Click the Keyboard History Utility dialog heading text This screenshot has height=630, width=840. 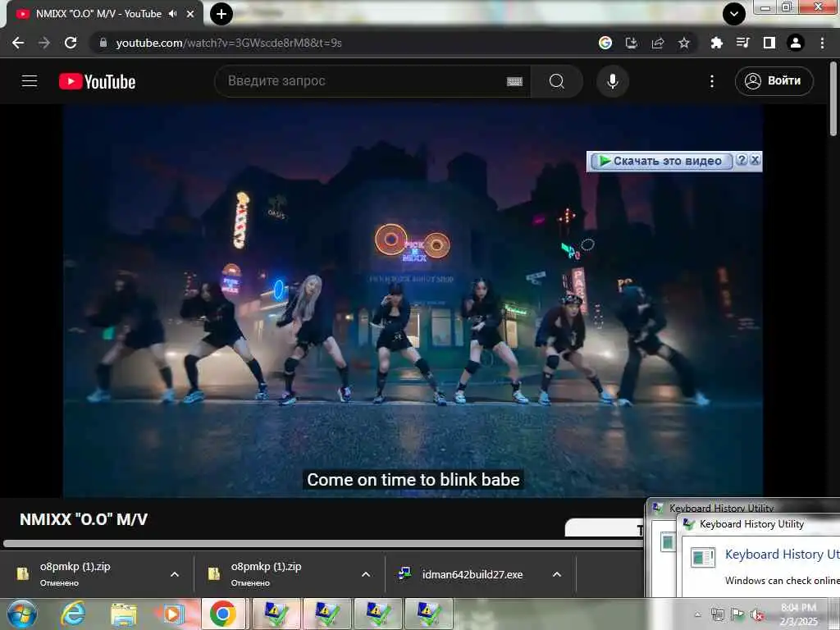click(x=782, y=554)
